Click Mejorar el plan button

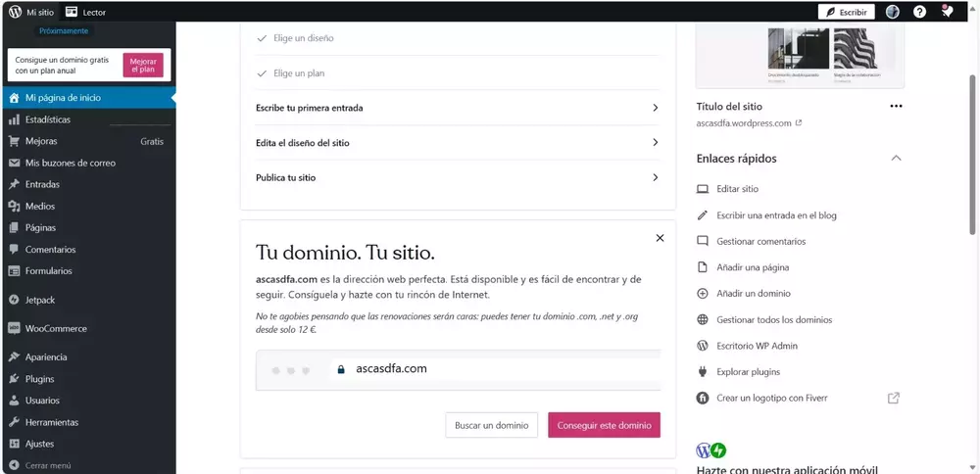143,65
